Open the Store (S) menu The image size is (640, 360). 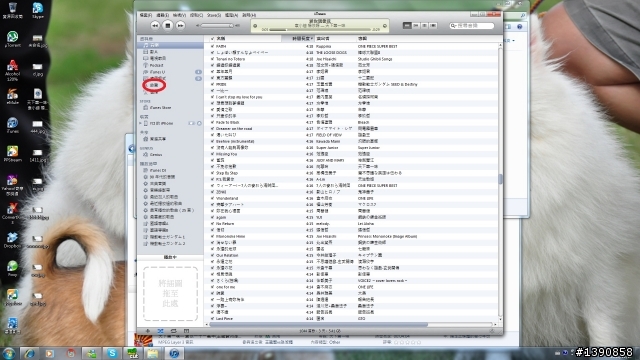pyautogui.click(x=214, y=15)
